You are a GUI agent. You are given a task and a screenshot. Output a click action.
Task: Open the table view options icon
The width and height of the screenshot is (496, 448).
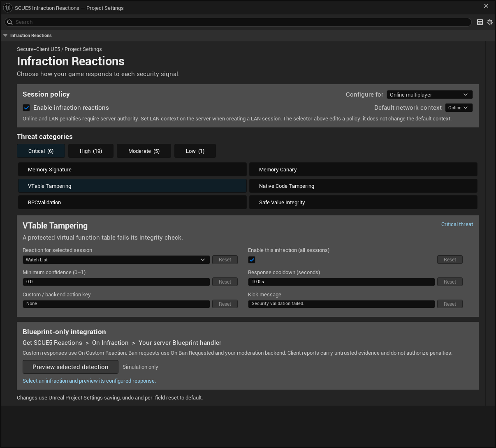[x=480, y=22]
